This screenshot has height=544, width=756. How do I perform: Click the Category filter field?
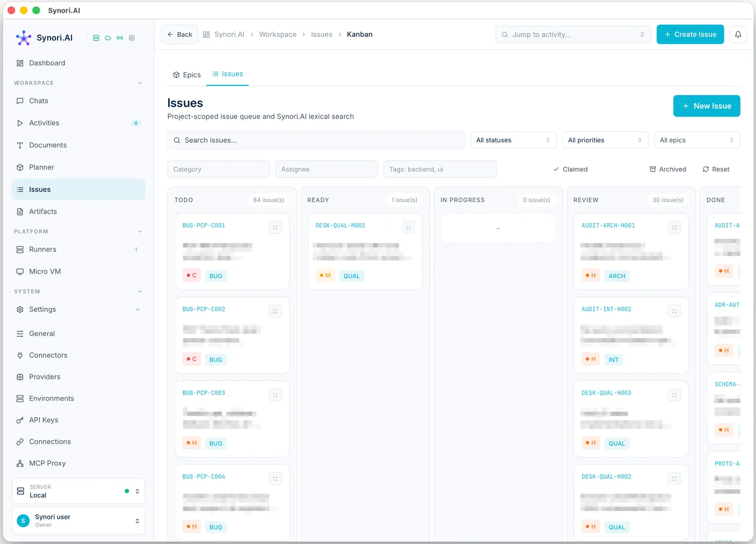[x=219, y=169]
